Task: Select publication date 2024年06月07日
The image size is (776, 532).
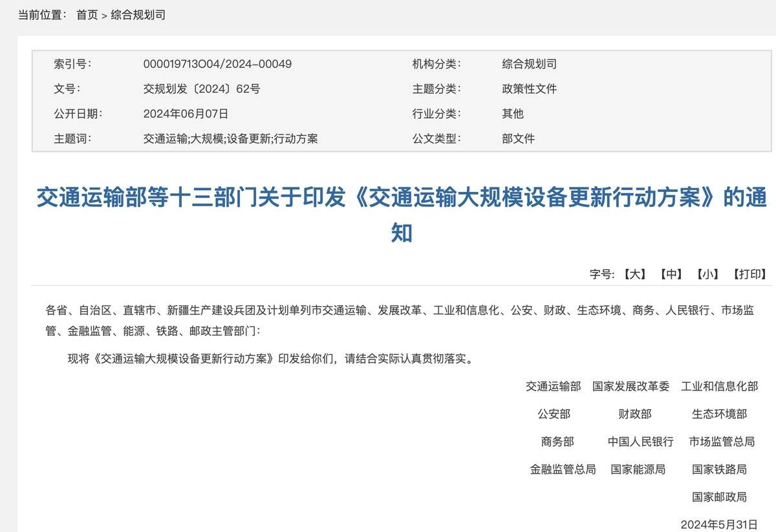Action: tap(186, 114)
